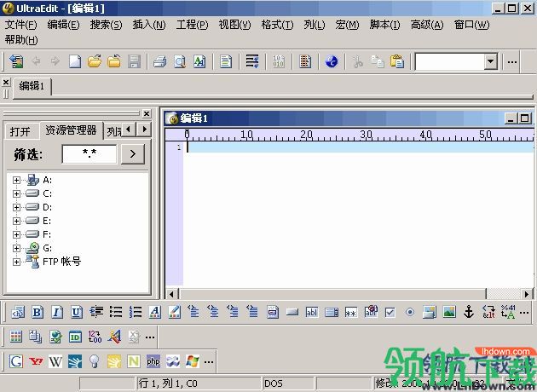The height and width of the screenshot is (392, 537).
Task: Open the 搜索(S) menu
Action: (x=107, y=25)
